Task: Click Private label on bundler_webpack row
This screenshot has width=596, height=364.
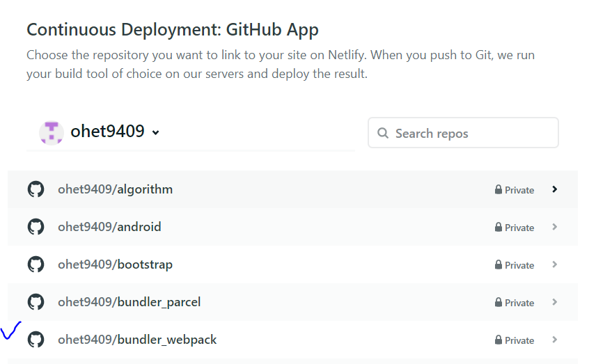Action: click(519, 340)
